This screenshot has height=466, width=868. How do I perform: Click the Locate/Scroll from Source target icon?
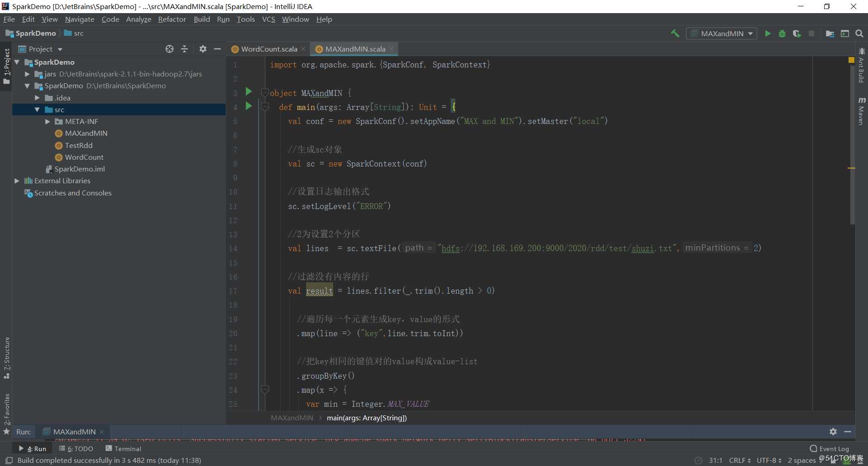point(170,49)
